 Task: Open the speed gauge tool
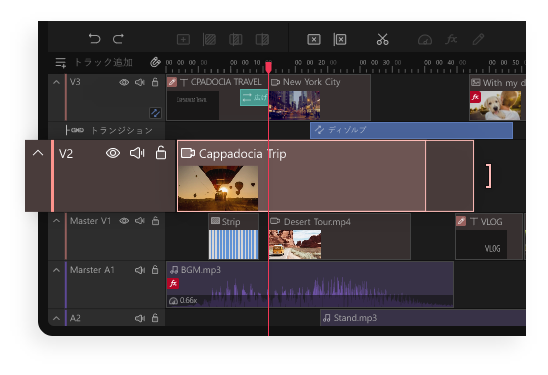pos(425,40)
